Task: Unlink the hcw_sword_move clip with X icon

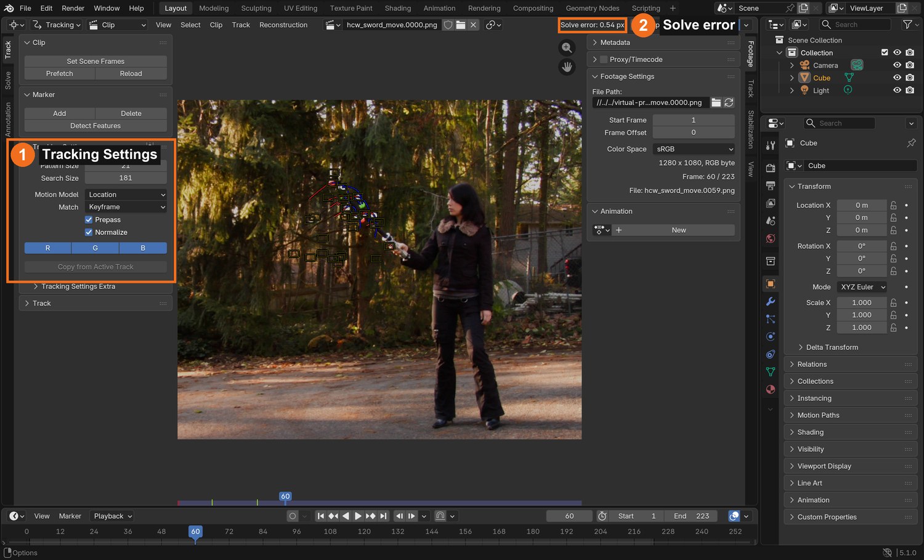Action: point(473,25)
